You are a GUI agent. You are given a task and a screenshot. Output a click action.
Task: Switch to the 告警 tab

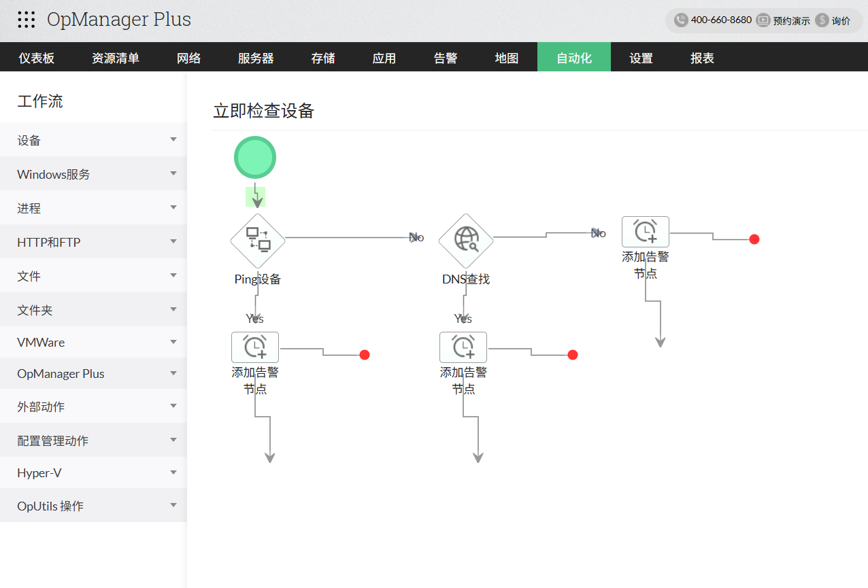click(446, 58)
